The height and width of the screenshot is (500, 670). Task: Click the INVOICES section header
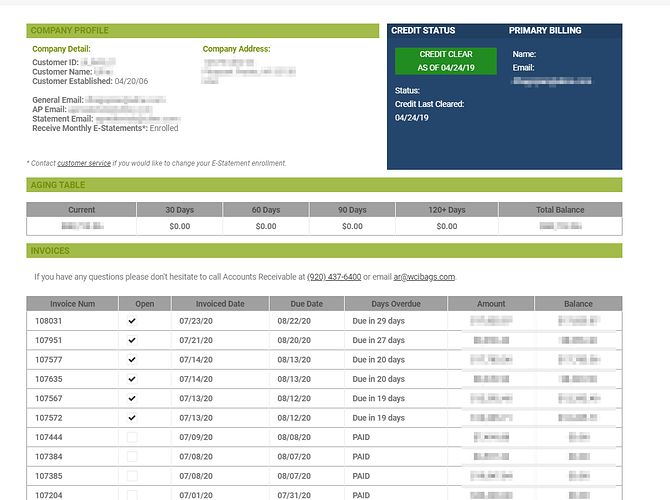click(324, 251)
